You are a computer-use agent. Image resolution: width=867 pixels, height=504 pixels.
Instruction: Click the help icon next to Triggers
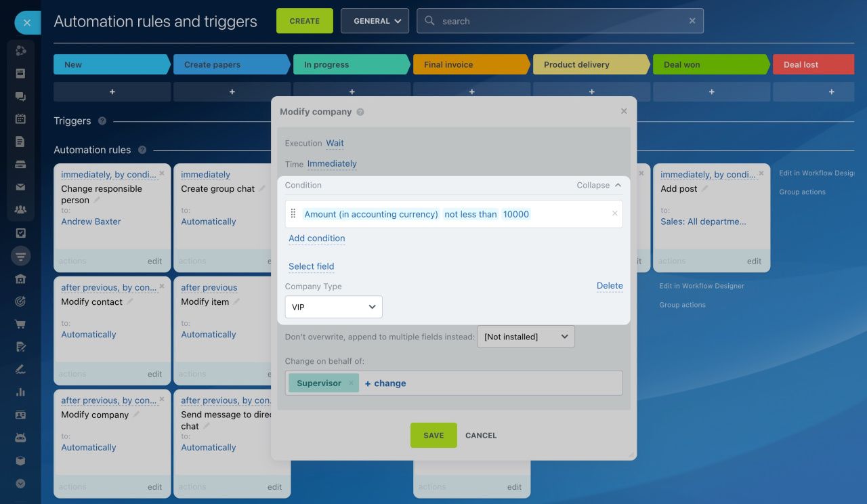102,121
